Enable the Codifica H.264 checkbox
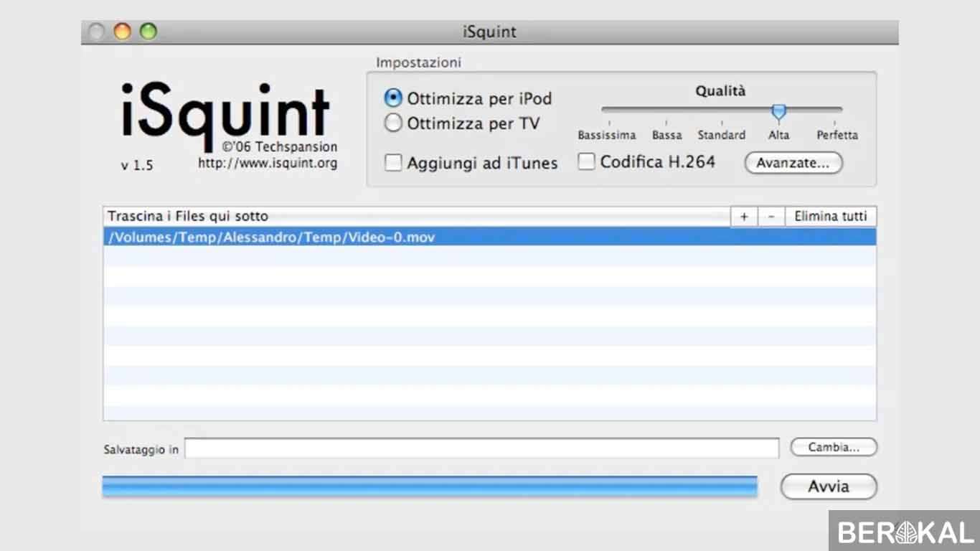 click(x=587, y=162)
